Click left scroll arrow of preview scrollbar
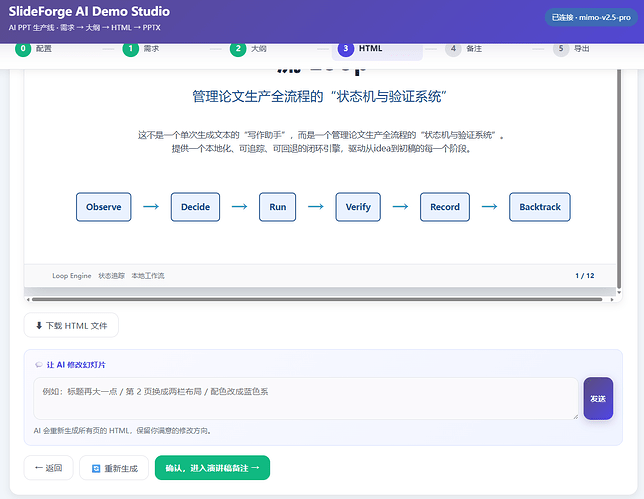 pyautogui.click(x=28, y=299)
